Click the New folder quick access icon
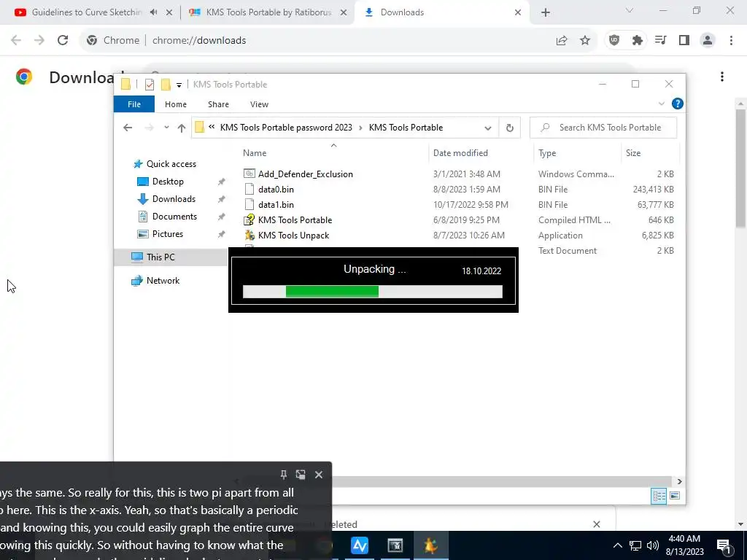The image size is (747, 560). pos(166,85)
